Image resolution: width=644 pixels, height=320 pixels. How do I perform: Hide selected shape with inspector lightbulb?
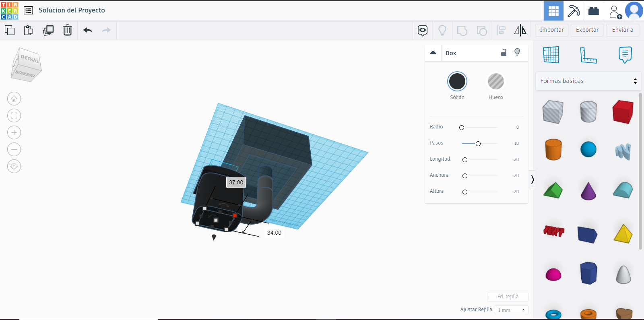pos(517,52)
